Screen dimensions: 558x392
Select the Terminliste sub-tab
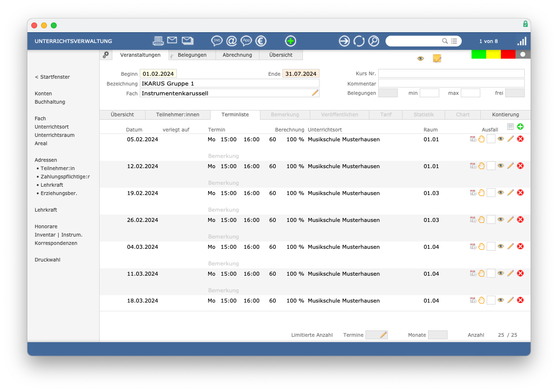[x=235, y=115]
